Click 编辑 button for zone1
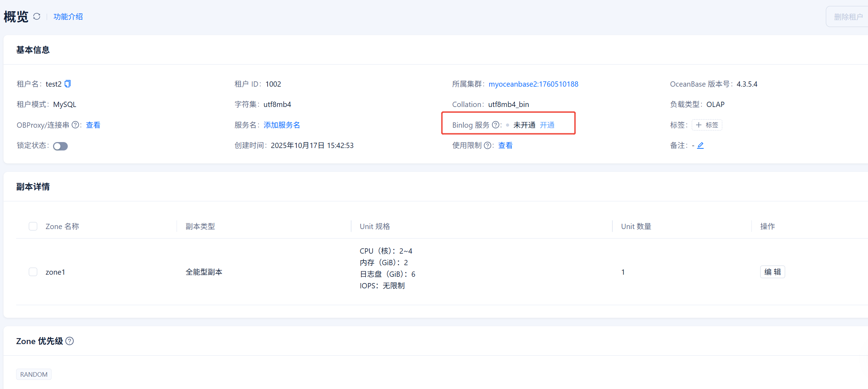868x389 pixels. click(772, 272)
